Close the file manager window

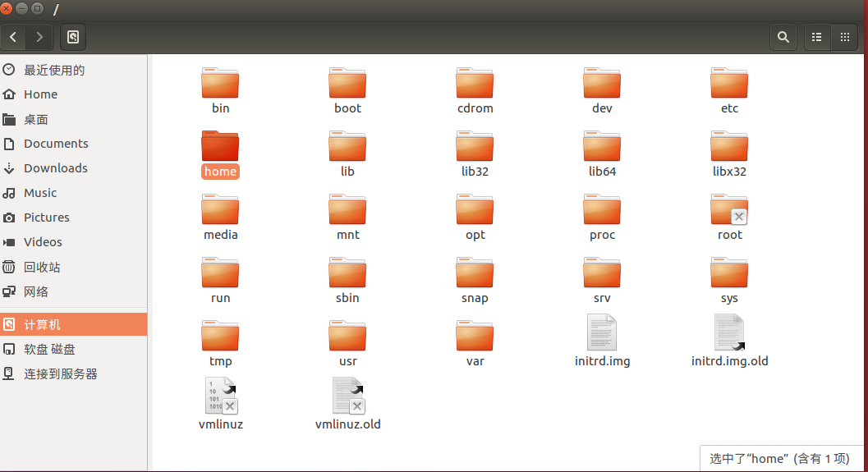pos(6,8)
